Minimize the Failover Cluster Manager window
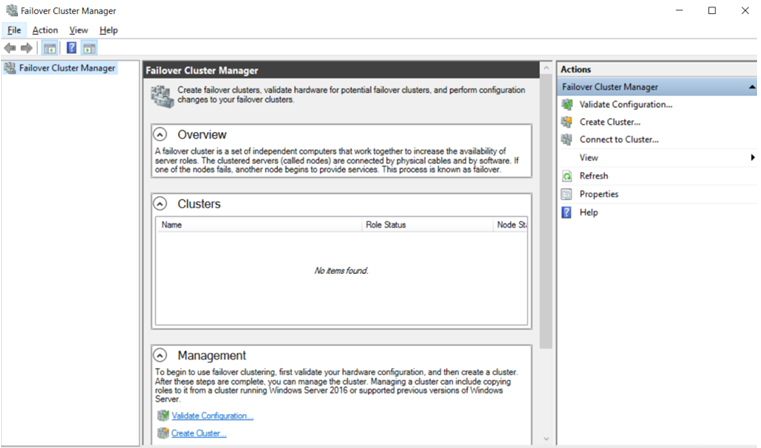Image resolution: width=761 pixels, height=448 pixels. (x=679, y=10)
